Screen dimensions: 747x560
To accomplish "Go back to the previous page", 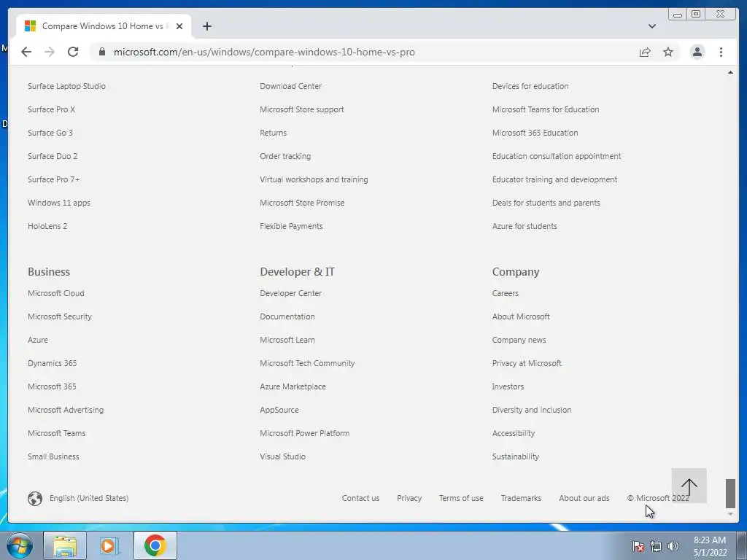I will click(26, 52).
